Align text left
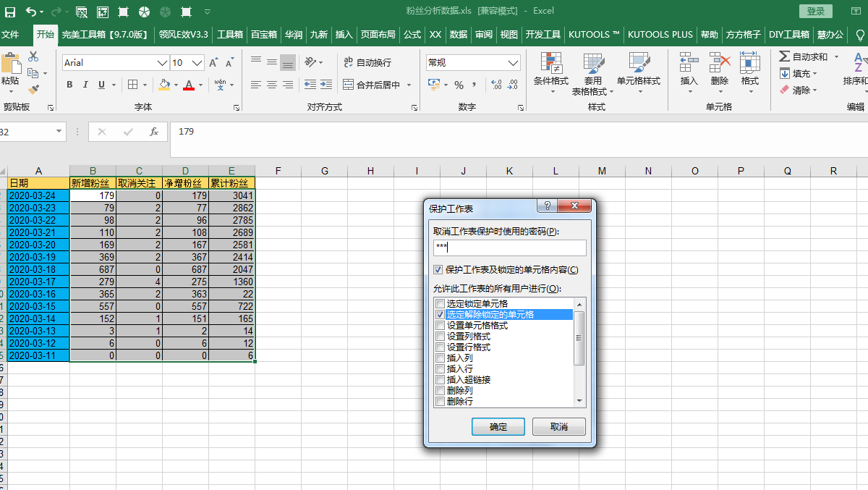The image size is (868, 490). pyautogui.click(x=256, y=85)
